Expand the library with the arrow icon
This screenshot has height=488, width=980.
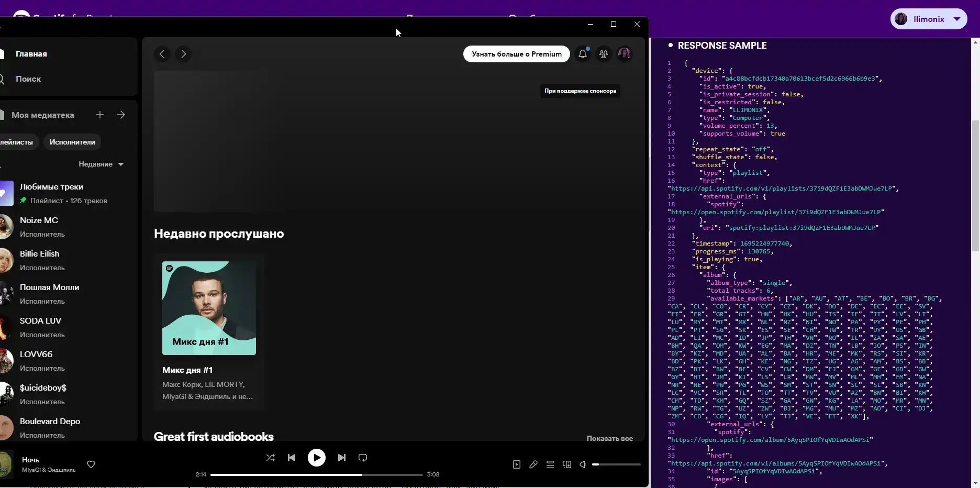click(x=121, y=115)
